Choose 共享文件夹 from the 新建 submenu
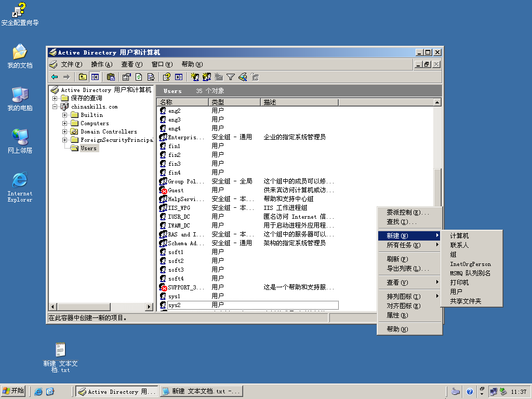 point(472,301)
